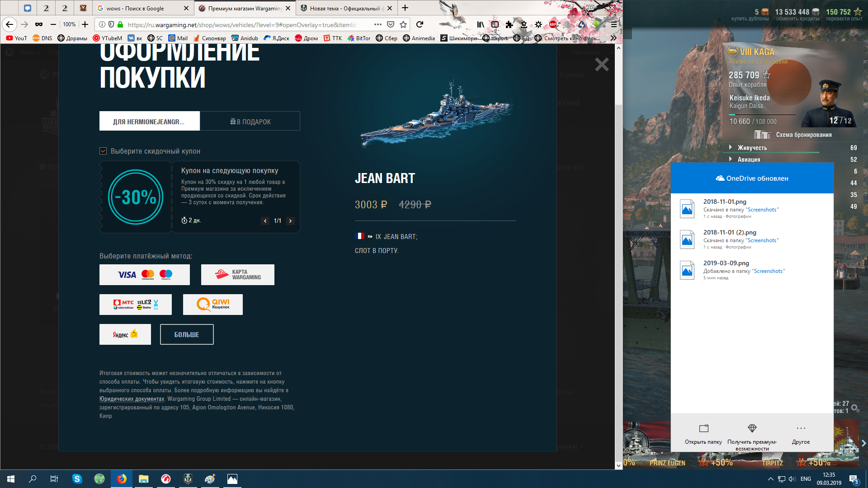The width and height of the screenshot is (868, 488).
Task: Open folder icon in OneDrive panel
Action: coord(703,428)
